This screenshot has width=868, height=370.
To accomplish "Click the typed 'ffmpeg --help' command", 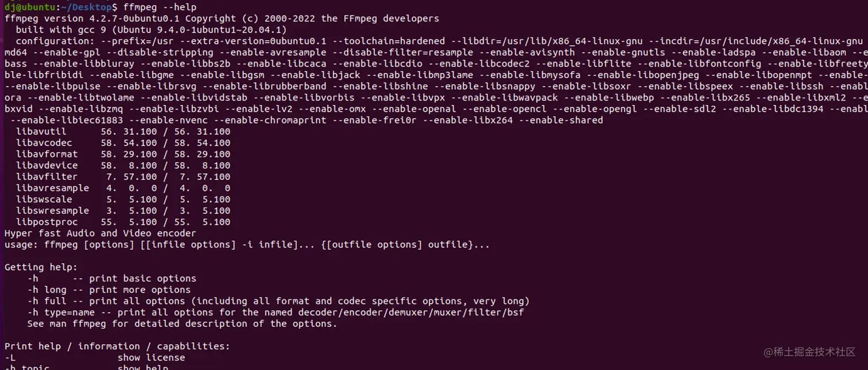I will pos(160,7).
